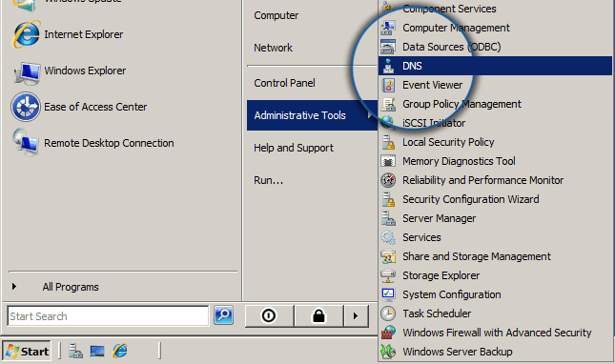Viewport: 615px width, 364px height.
Task: Click the Storage Explorer icon
Action: pos(388,275)
